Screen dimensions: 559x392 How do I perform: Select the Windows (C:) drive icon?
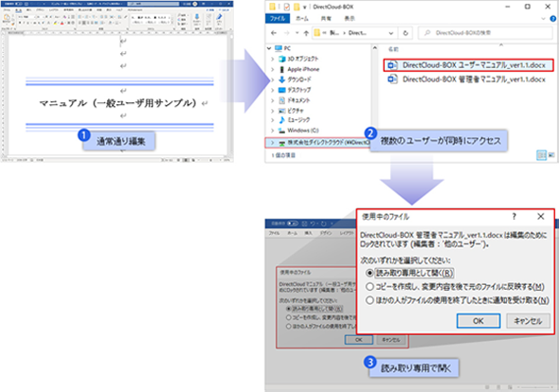tap(282, 131)
